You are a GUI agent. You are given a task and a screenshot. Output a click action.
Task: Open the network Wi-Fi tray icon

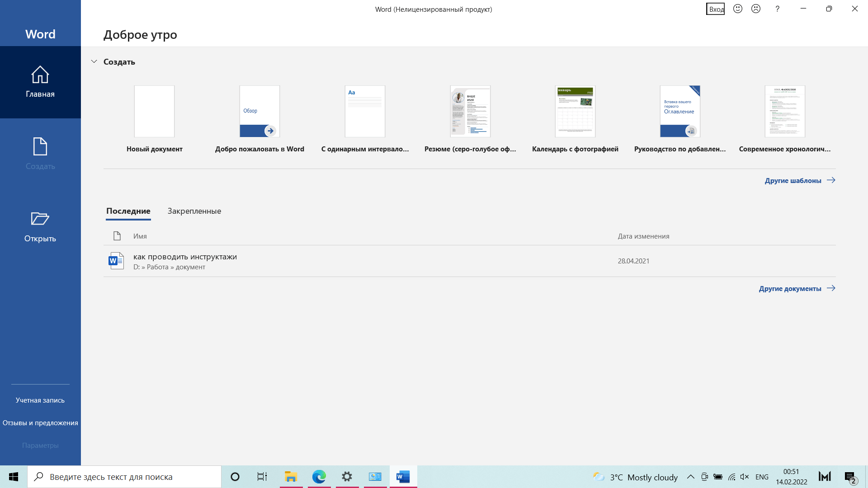731,477
